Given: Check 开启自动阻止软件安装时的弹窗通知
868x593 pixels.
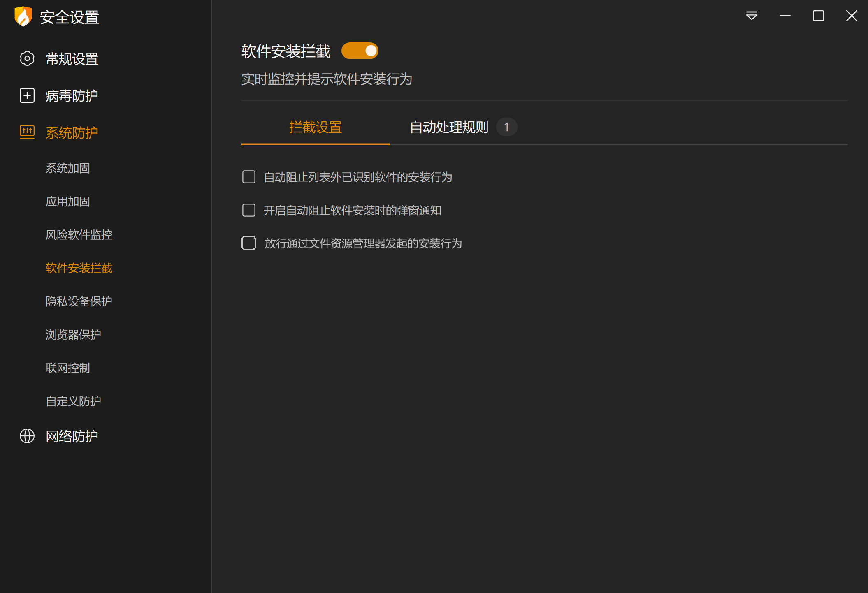Looking at the screenshot, I should [248, 210].
